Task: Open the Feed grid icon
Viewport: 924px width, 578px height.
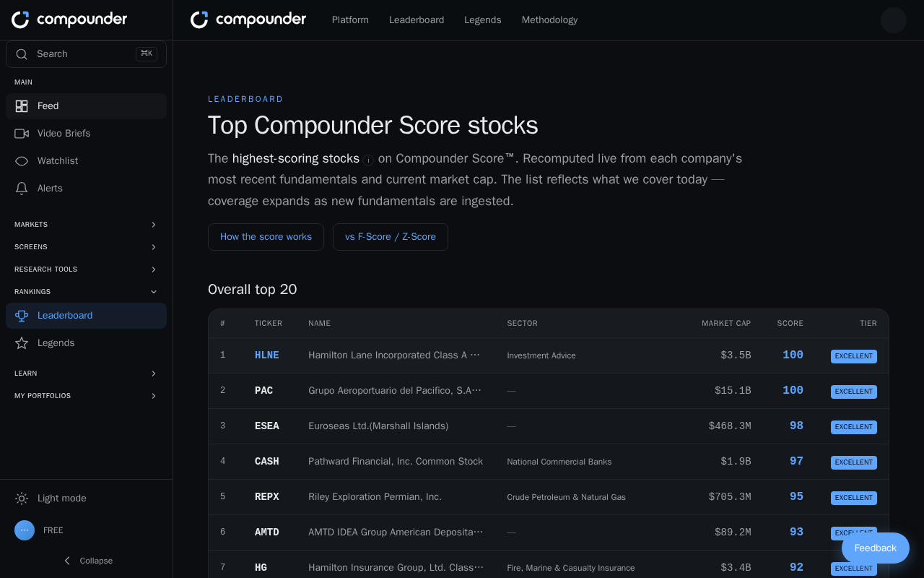Action: pyautogui.click(x=22, y=106)
